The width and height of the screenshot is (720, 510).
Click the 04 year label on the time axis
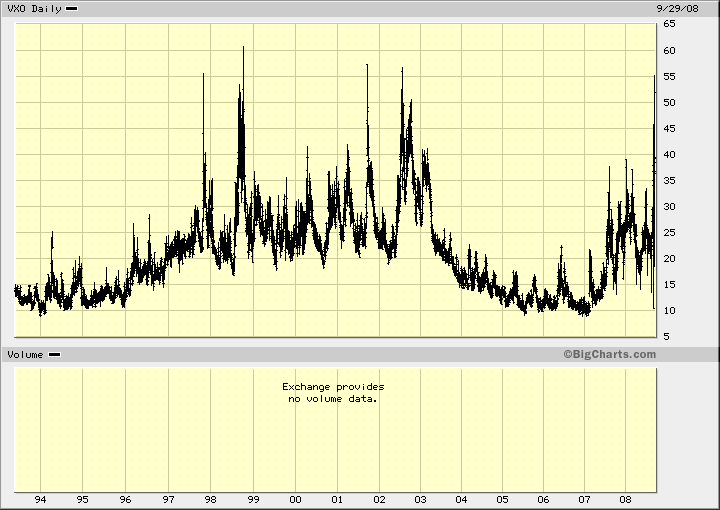pos(461,500)
